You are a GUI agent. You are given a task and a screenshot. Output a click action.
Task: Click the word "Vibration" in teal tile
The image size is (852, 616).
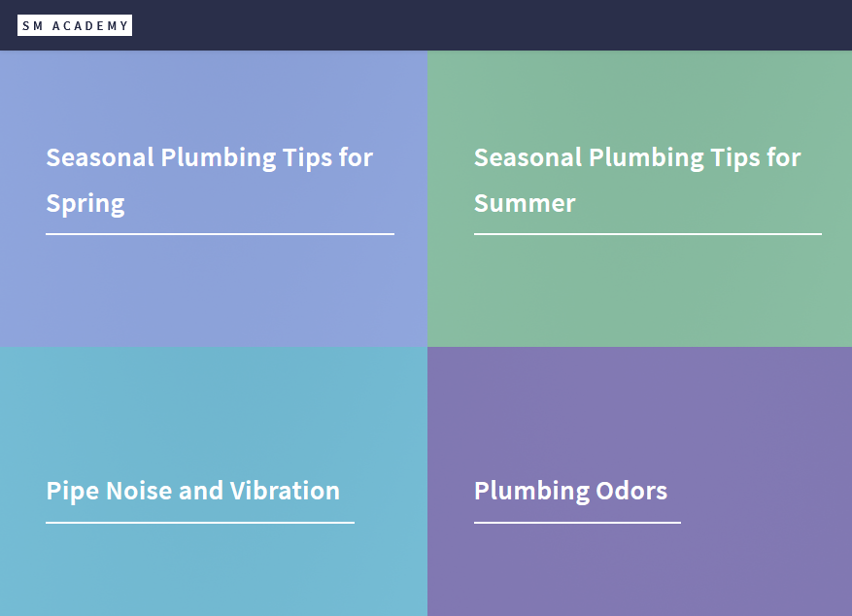click(x=285, y=491)
